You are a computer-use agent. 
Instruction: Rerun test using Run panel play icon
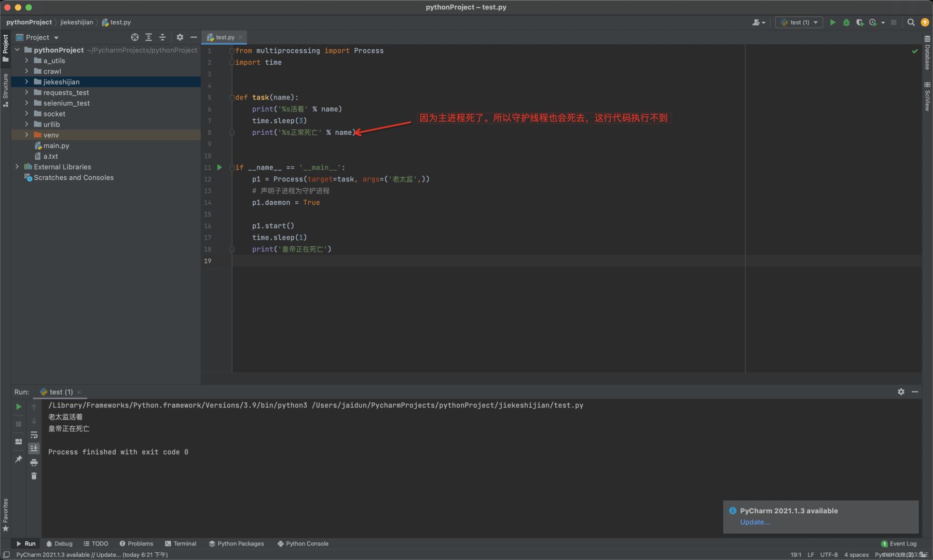(19, 407)
